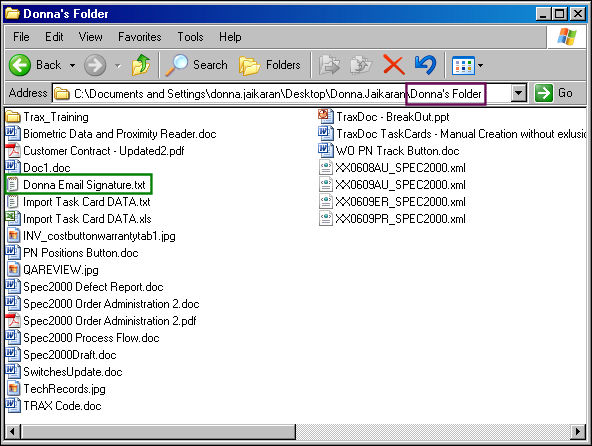Open the Favorites menu
Screen dimensions: 592x446
pyautogui.click(x=140, y=37)
